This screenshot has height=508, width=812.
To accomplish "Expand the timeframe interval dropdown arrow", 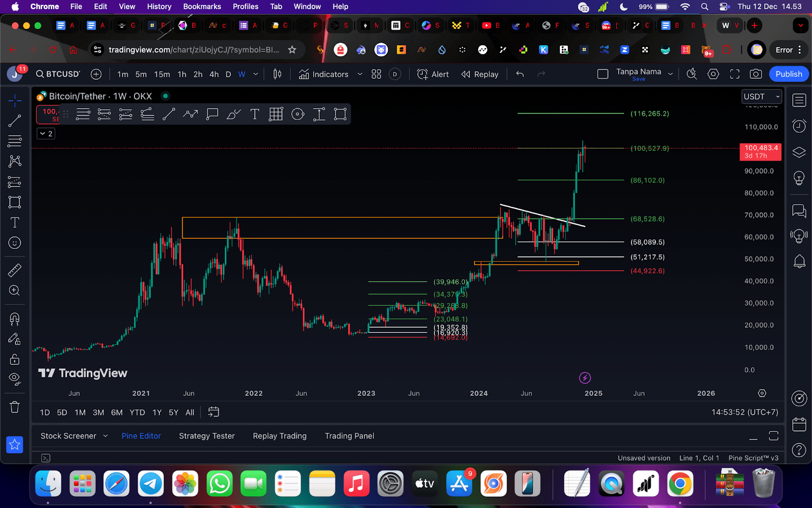I will pyautogui.click(x=256, y=74).
